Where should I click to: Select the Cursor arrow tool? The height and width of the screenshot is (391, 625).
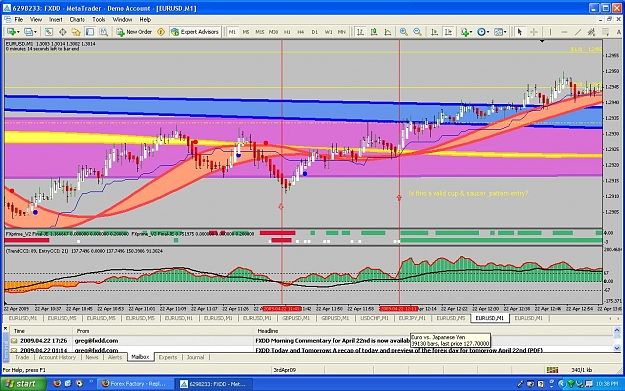pyautogui.click(x=520, y=32)
